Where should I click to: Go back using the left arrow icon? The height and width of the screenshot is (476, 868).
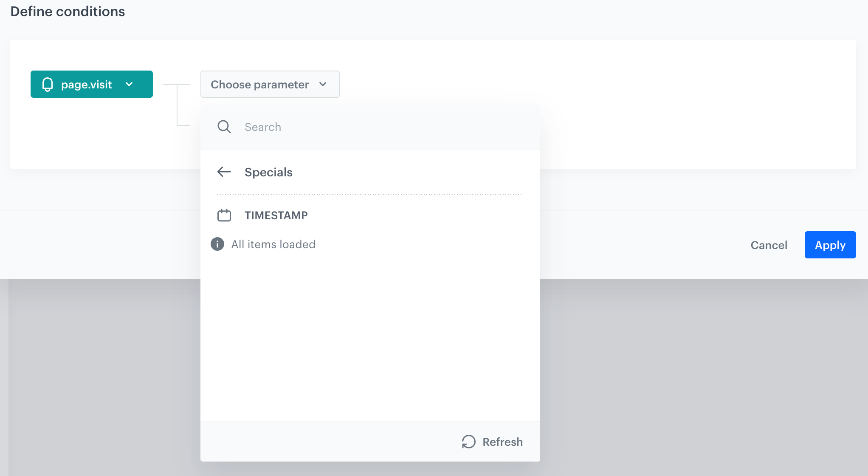[x=224, y=172]
